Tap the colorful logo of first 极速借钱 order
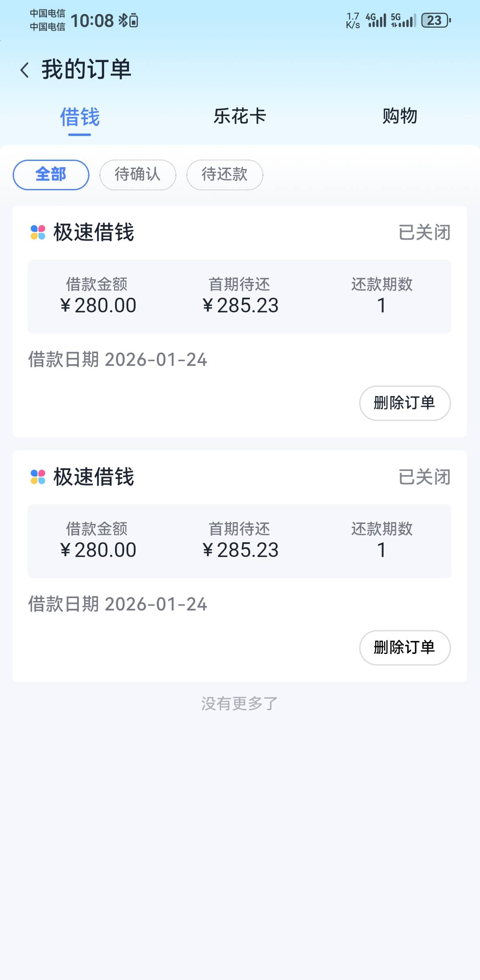480x980 pixels. (38, 232)
